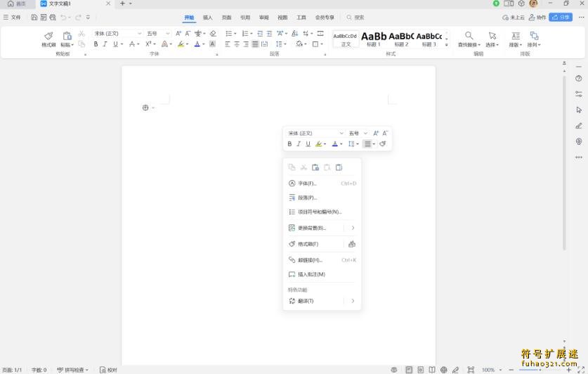Toggle Bold in the ribbon

click(x=96, y=44)
